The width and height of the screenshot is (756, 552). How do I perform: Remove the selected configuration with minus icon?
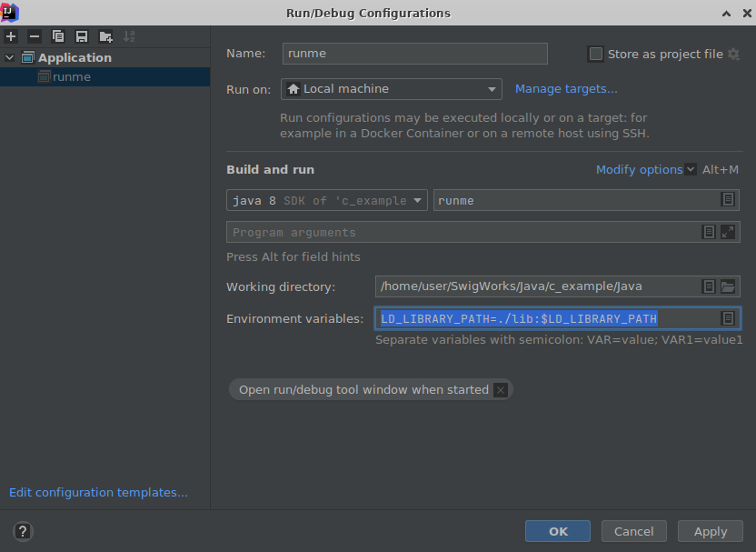click(35, 36)
